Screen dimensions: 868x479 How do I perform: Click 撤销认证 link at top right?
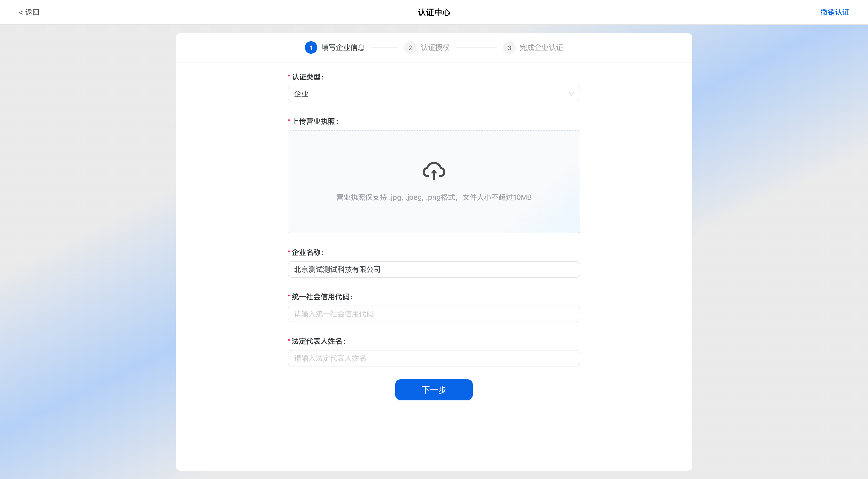(835, 12)
